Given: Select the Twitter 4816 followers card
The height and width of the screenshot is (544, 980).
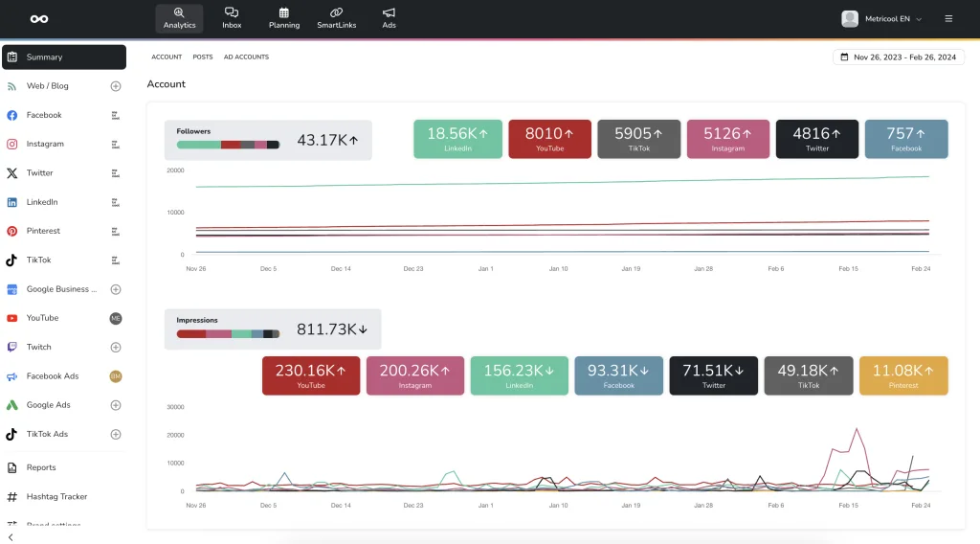Looking at the screenshot, I should (817, 139).
